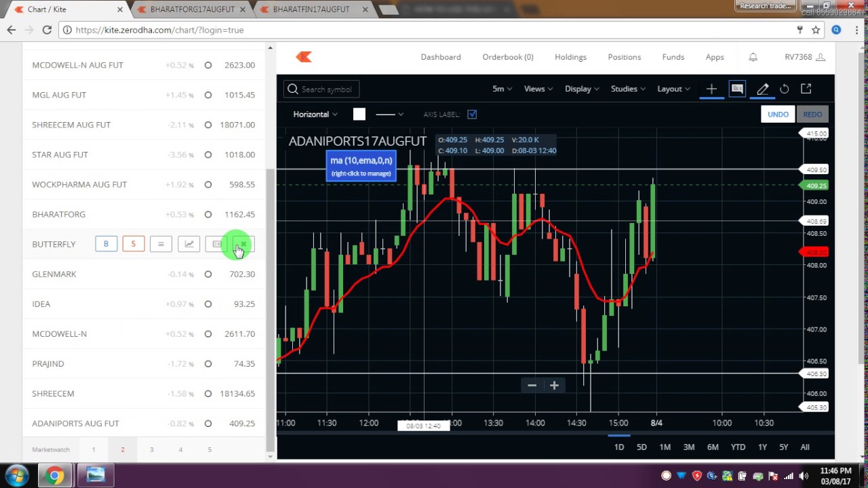868x488 pixels.
Task: Set chart range to 1Y
Action: [x=762, y=447]
